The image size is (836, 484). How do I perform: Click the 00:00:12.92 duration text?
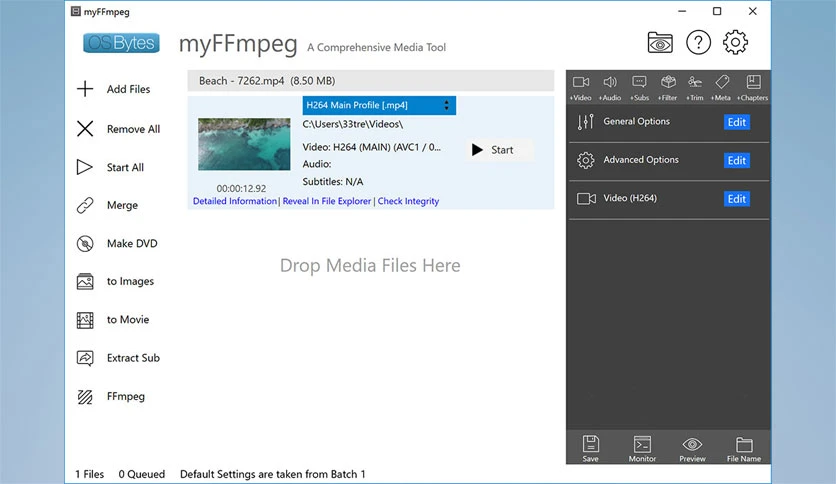tap(241, 189)
